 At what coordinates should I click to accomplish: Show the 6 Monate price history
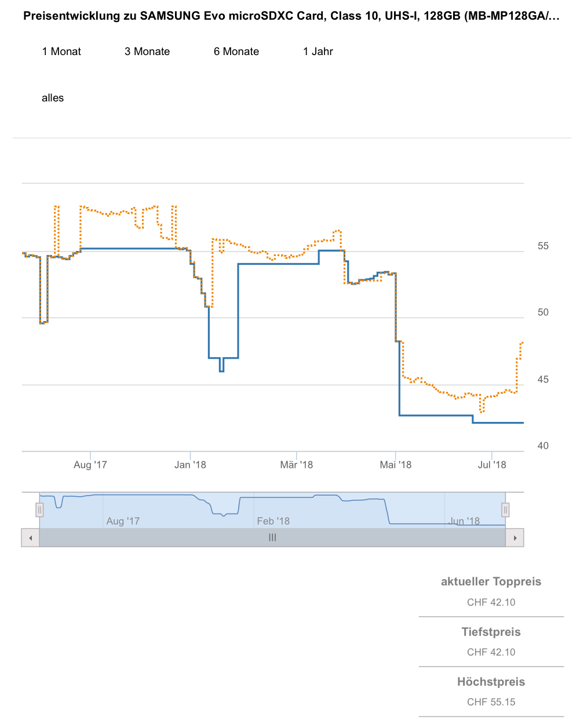(236, 52)
